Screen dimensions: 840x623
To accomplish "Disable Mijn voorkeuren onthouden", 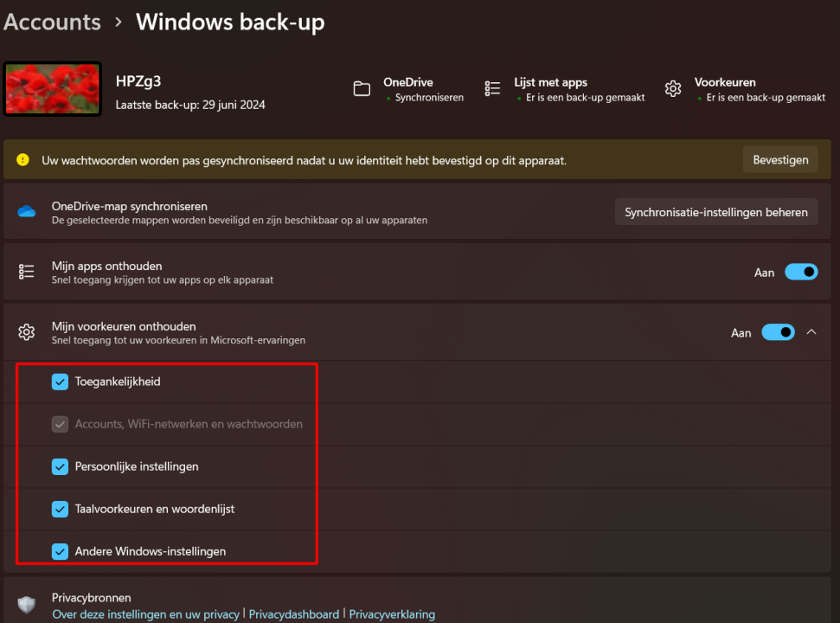I will coord(778,332).
